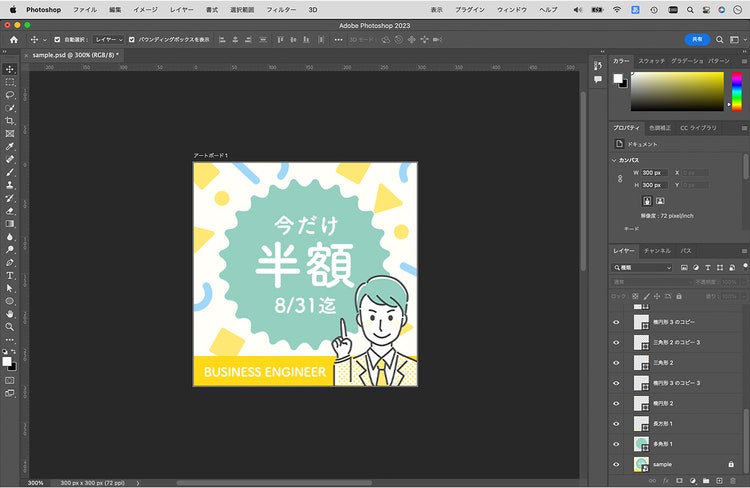Screen dimensions: 750x488
Task: Hide the 楕円形 3 のコピー layer
Action: 616,322
